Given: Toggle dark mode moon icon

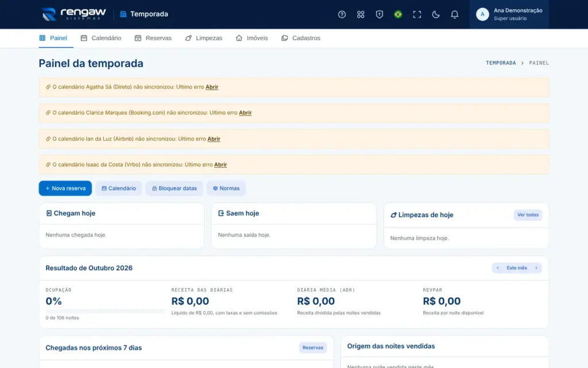Looking at the screenshot, I should click(x=435, y=14).
